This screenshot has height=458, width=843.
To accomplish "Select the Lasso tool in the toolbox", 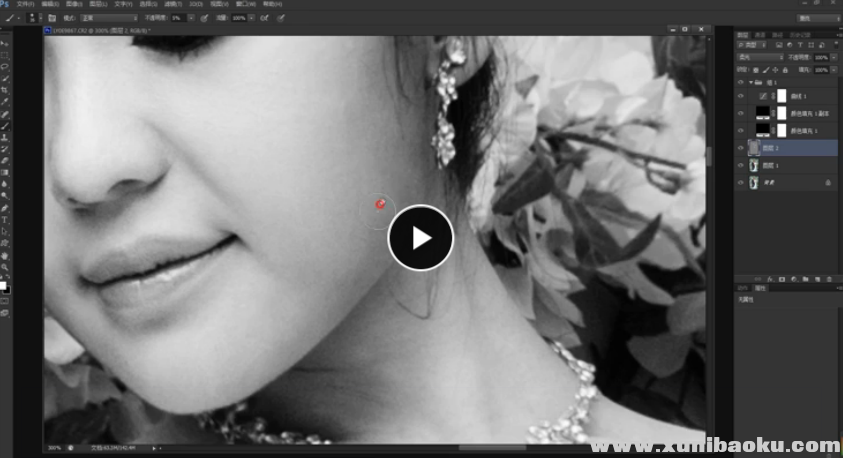I will [5, 67].
